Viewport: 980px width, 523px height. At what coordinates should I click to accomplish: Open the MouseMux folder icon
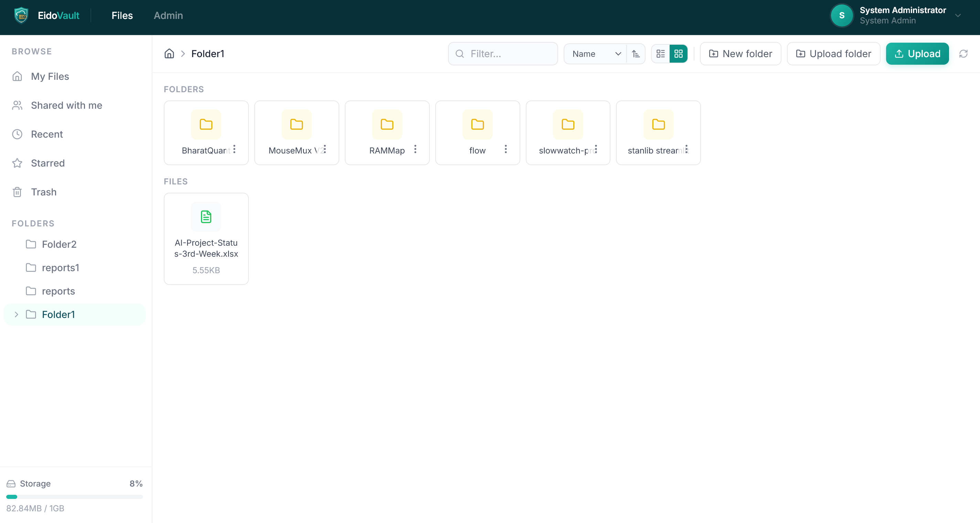pos(296,124)
